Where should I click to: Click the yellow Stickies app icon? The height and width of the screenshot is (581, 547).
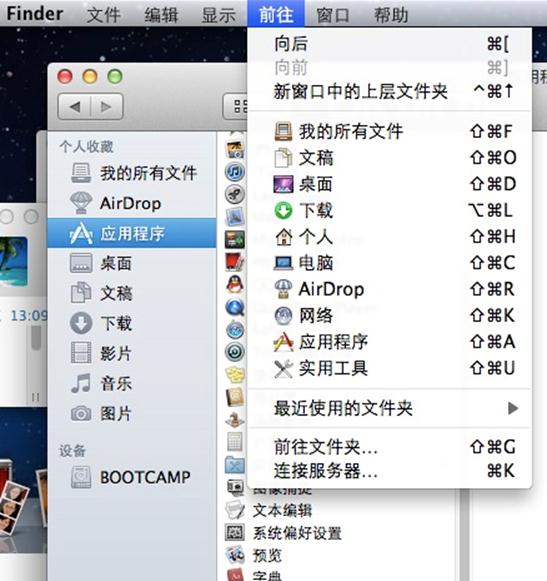(235, 375)
